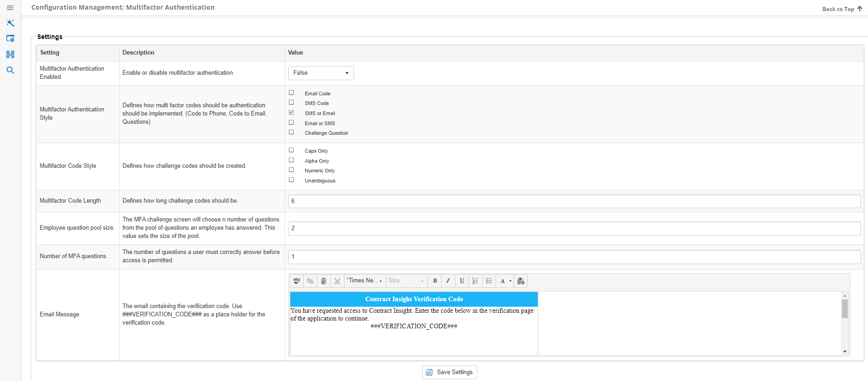Viewport: 868px width, 381px height.
Task: Click the Back to Top link
Action: click(x=842, y=9)
